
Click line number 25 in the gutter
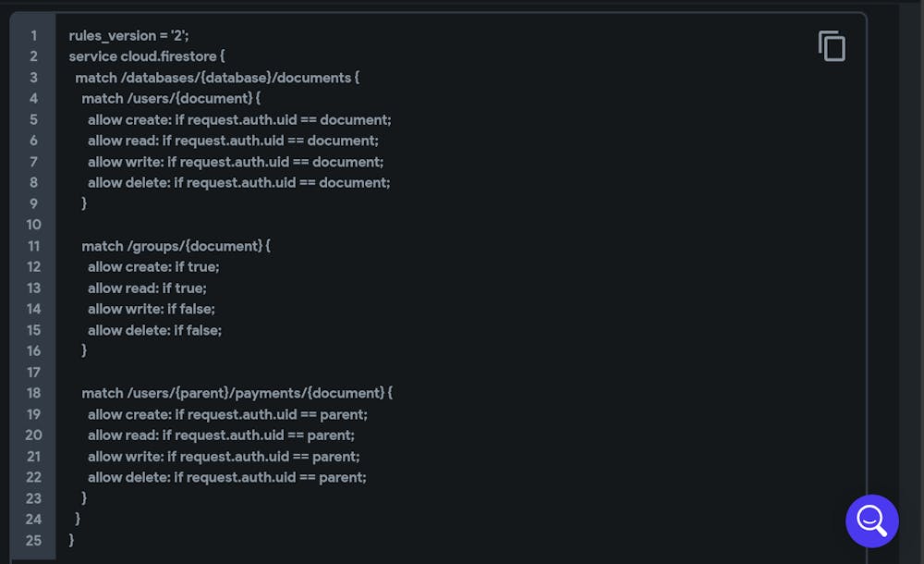34,540
